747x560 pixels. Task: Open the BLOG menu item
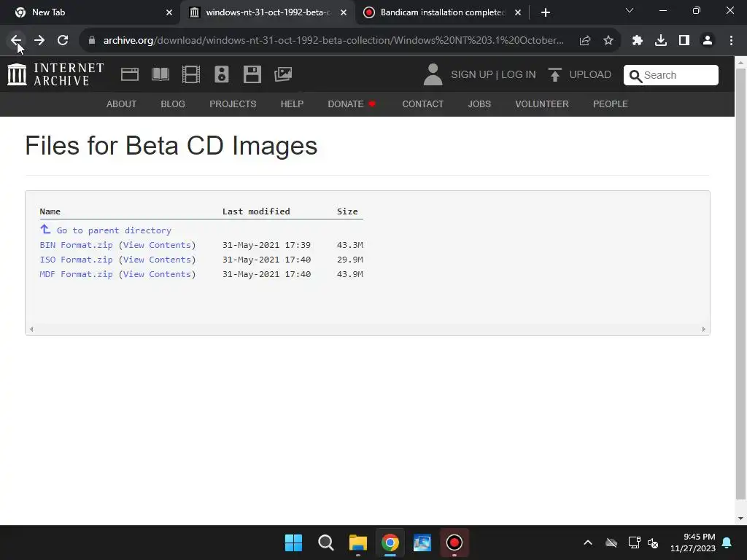173,104
